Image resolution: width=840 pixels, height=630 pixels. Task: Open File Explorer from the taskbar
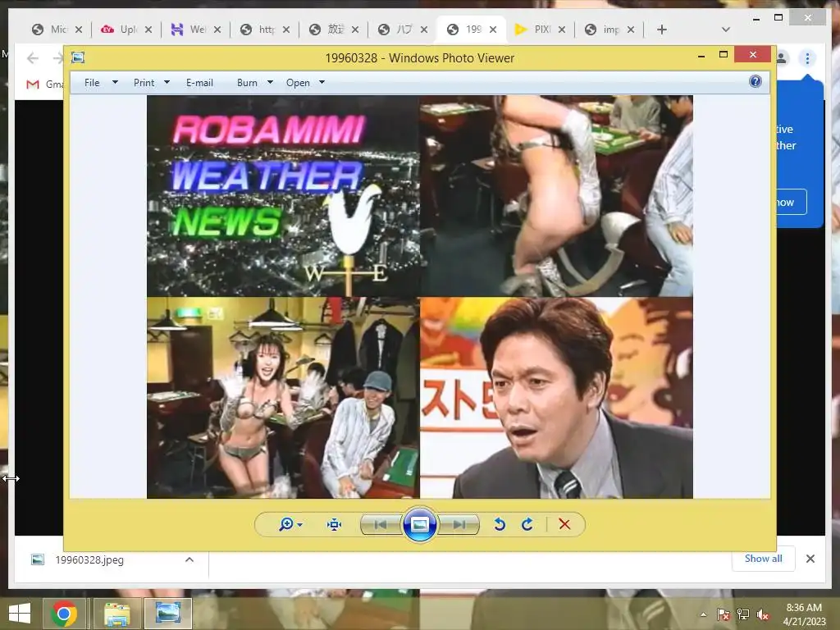[116, 614]
